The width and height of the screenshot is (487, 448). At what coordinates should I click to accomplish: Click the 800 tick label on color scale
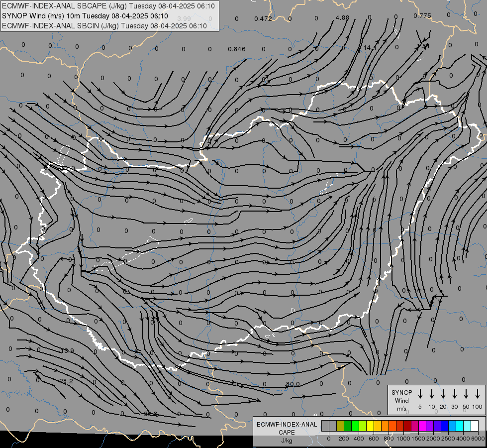389,439
